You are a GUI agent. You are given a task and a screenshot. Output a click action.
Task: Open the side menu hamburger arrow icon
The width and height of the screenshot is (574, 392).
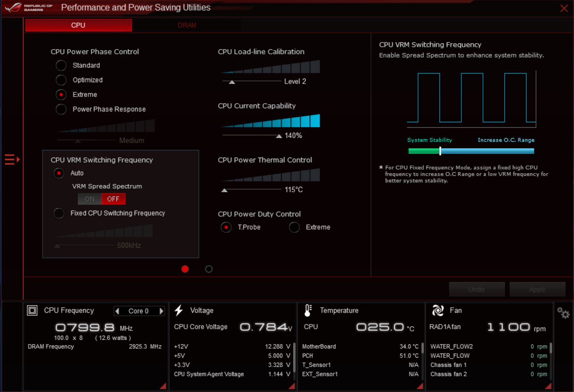tap(12, 159)
